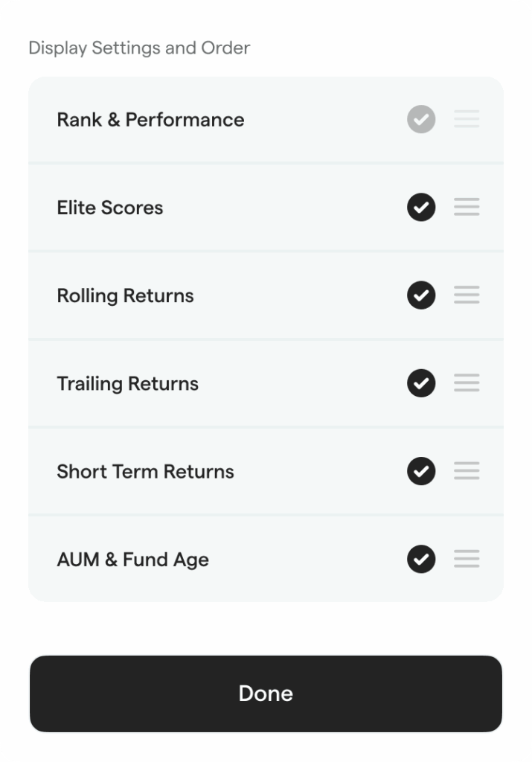Click the Trailing Returns label text

127,384
